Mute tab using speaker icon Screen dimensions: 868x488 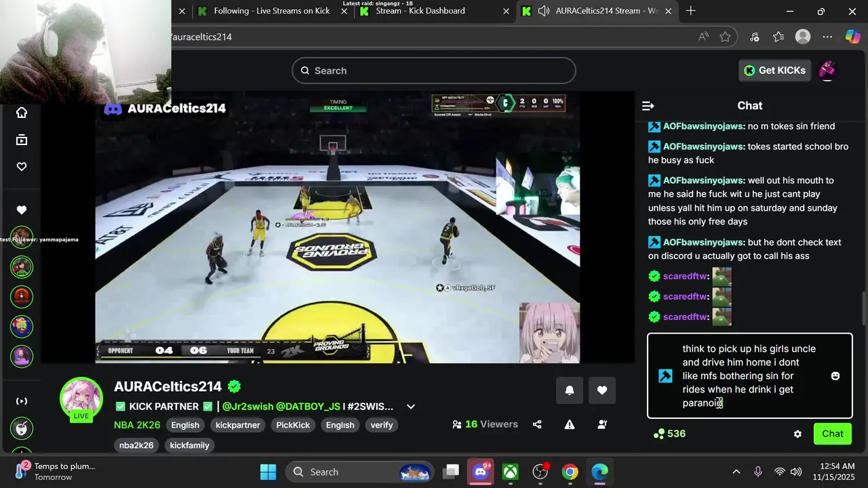[x=544, y=11]
